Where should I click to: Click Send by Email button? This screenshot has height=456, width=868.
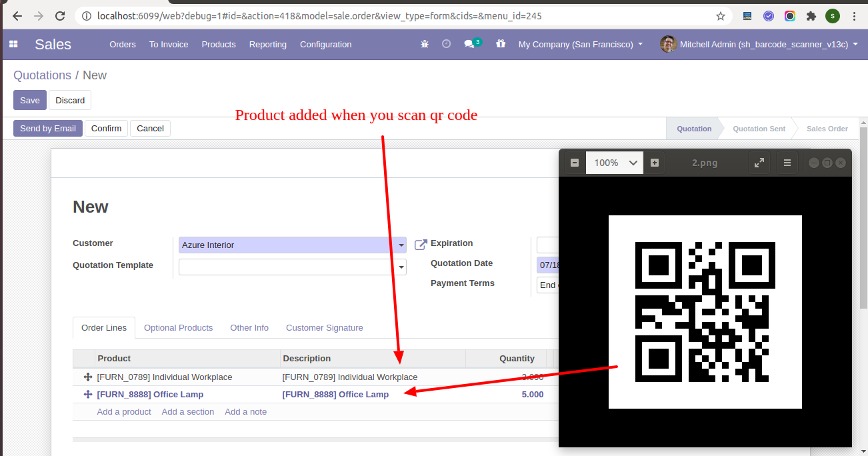pyautogui.click(x=48, y=128)
